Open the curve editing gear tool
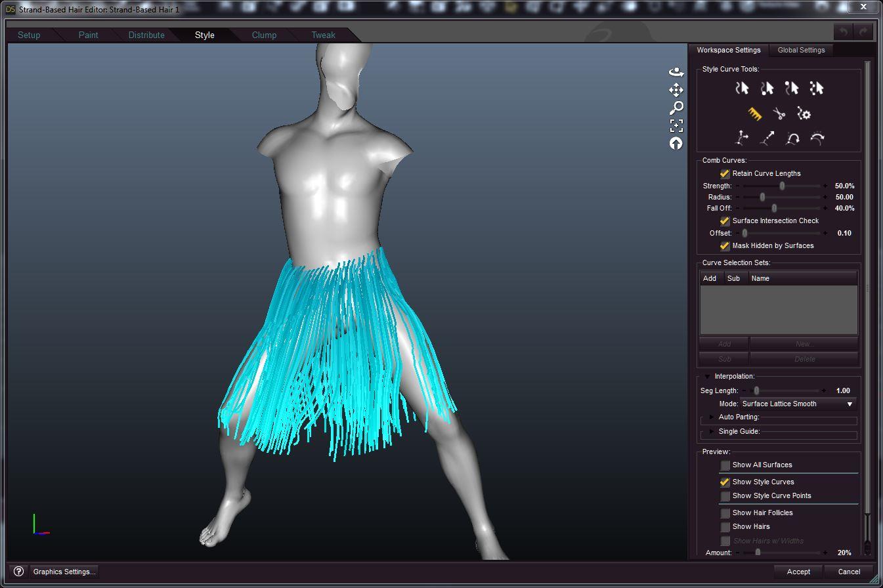This screenshot has height=588, width=883. (x=802, y=113)
